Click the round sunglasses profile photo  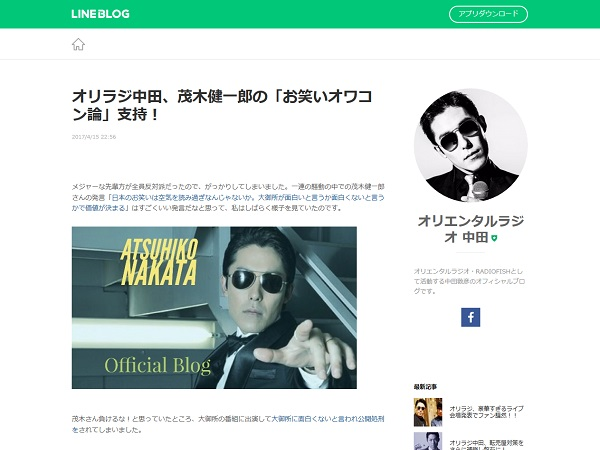[470, 145]
